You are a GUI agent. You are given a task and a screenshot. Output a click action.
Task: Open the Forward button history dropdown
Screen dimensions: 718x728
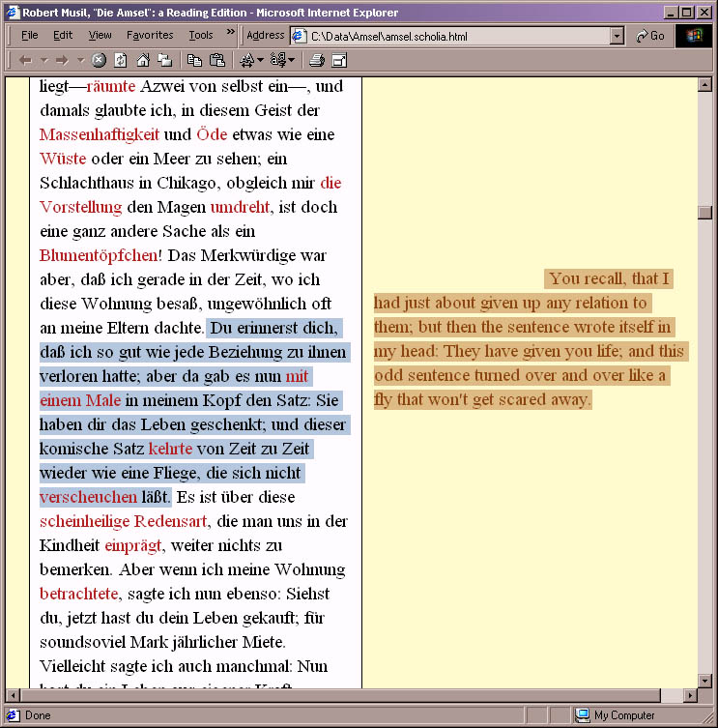click(81, 60)
